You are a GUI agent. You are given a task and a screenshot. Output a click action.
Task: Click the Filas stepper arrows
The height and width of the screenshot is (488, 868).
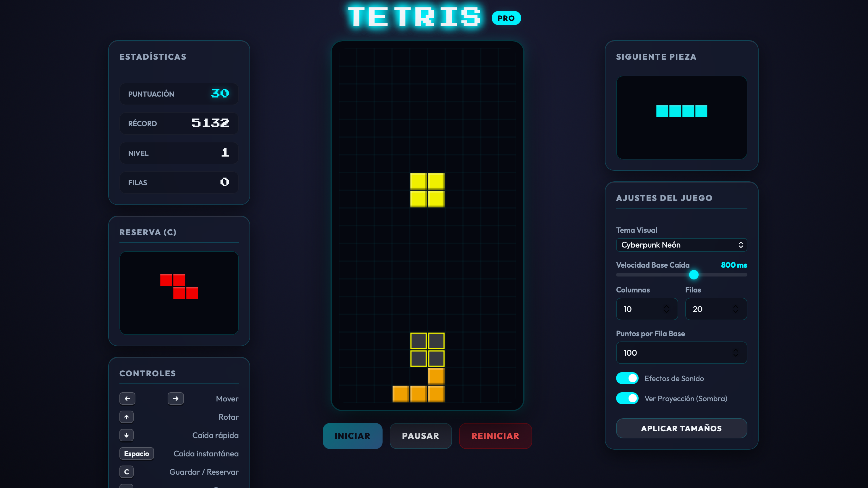tap(736, 309)
